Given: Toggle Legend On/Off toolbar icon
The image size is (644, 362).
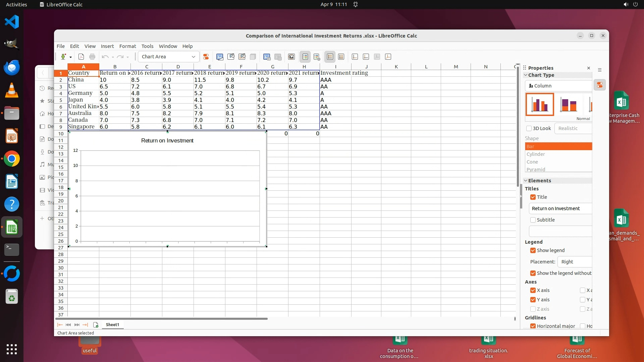Looking at the screenshot, I should tap(305, 57).
